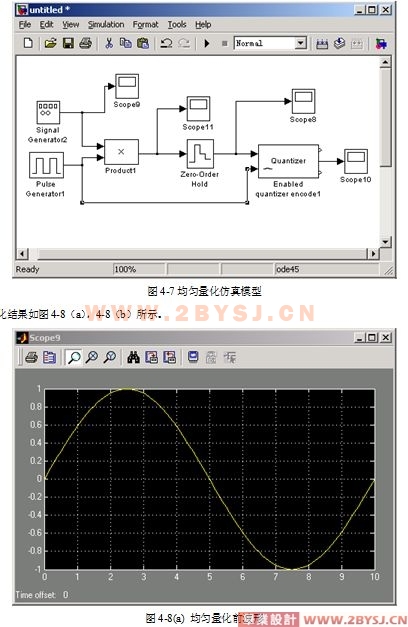The width and height of the screenshot is (408, 627).
Task: Select the Quantizer block
Action: coord(288,161)
